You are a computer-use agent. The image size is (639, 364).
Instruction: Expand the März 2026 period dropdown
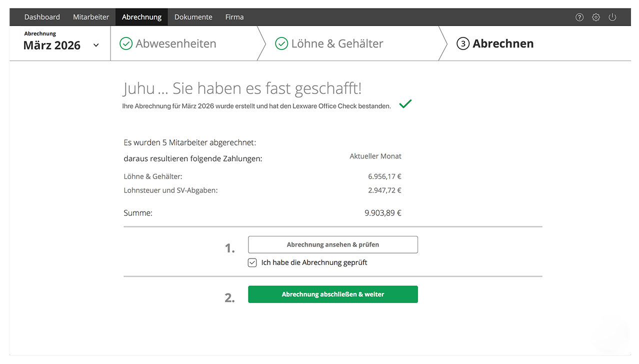click(96, 45)
